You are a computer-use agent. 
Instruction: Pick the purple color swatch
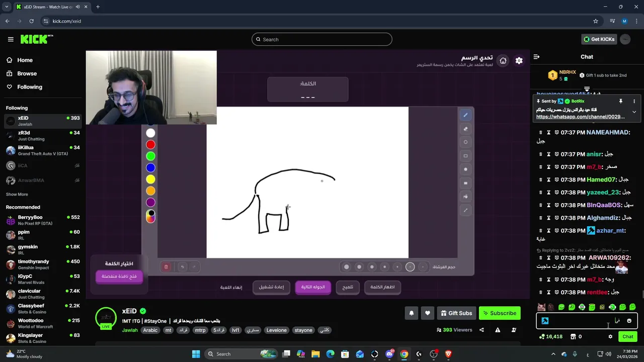point(150,203)
